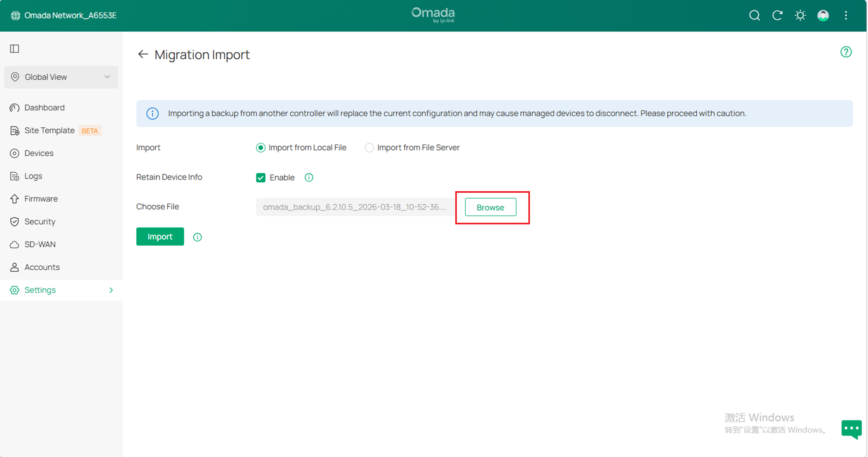
Task: Expand the Global View dropdown
Action: click(108, 77)
